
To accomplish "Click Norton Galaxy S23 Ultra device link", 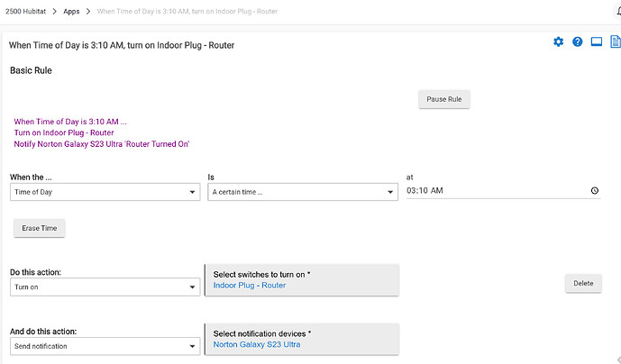I will click(x=257, y=344).
